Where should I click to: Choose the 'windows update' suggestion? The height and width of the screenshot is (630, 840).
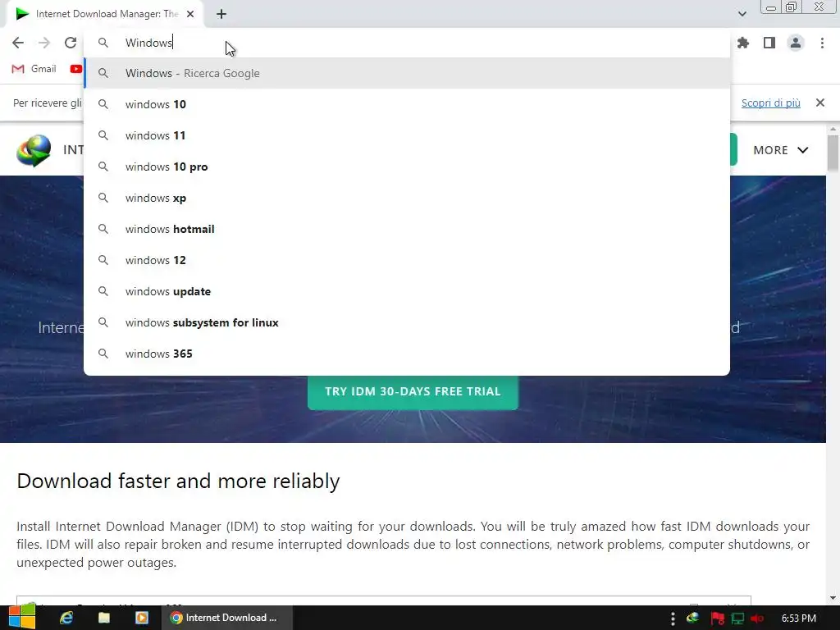407,291
